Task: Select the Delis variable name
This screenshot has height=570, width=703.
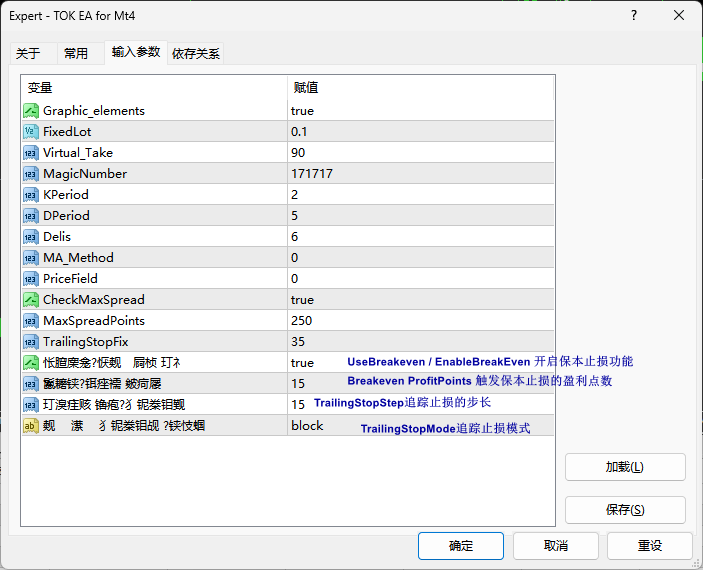Action: [x=57, y=237]
